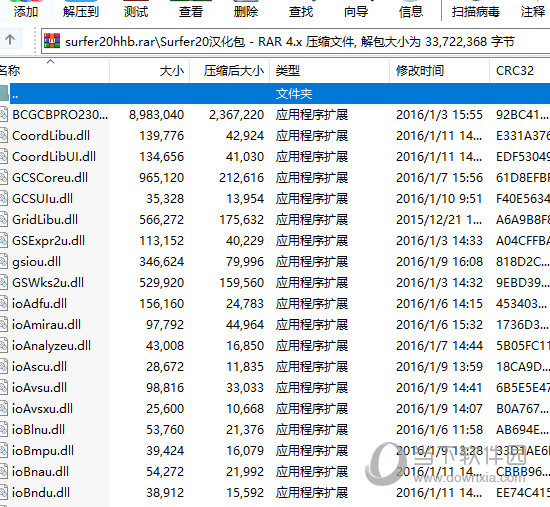The image size is (550, 507).
Task: Click the DLL file icon beside gsiou.dll
Action: [x=4, y=262]
